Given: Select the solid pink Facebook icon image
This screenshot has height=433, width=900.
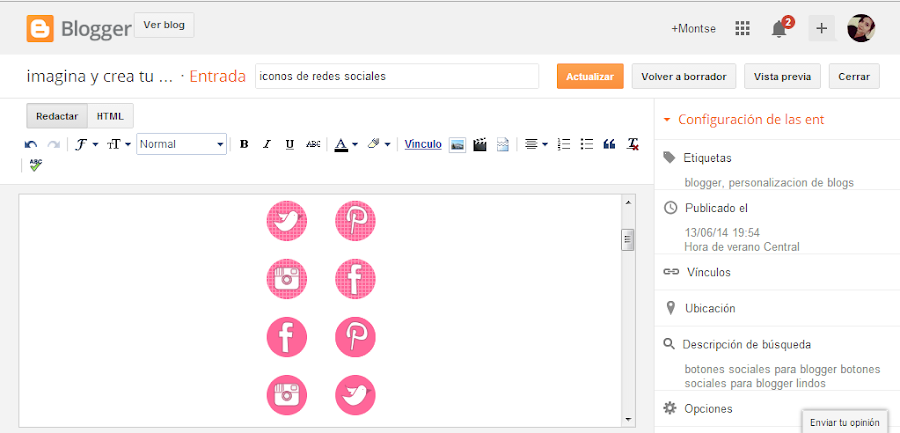Looking at the screenshot, I should [x=286, y=337].
